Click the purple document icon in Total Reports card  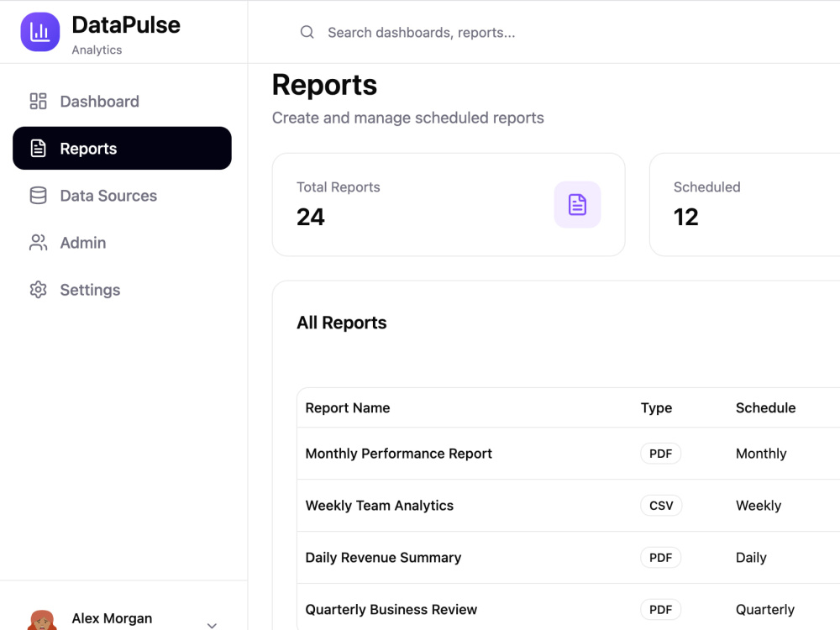click(x=578, y=205)
